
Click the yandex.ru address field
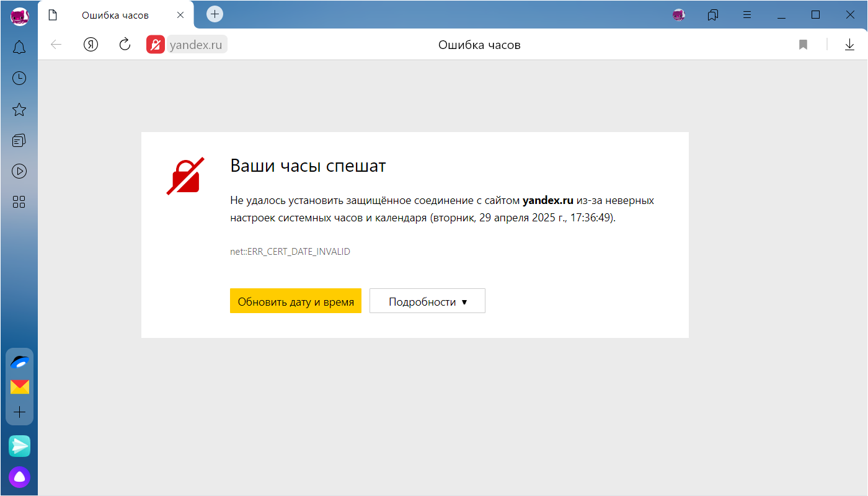click(x=197, y=45)
